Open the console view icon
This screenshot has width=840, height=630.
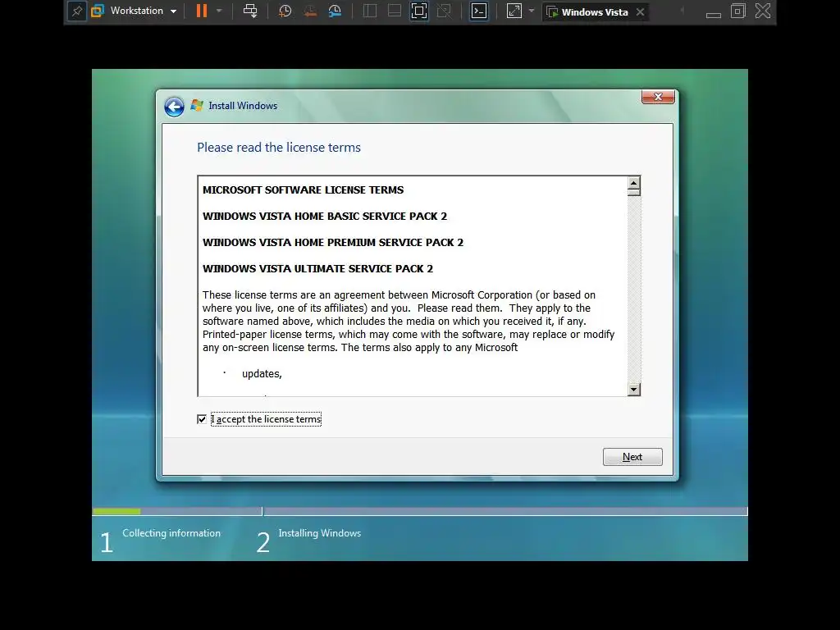[x=479, y=11]
